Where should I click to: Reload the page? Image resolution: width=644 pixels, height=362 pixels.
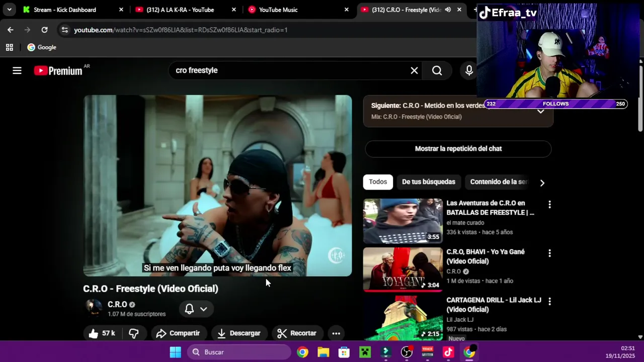(44, 30)
